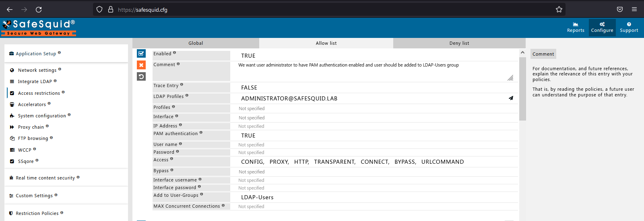This screenshot has width=644, height=221.
Task: Reset entry with the undo arrow icon
Action: pyautogui.click(x=141, y=77)
